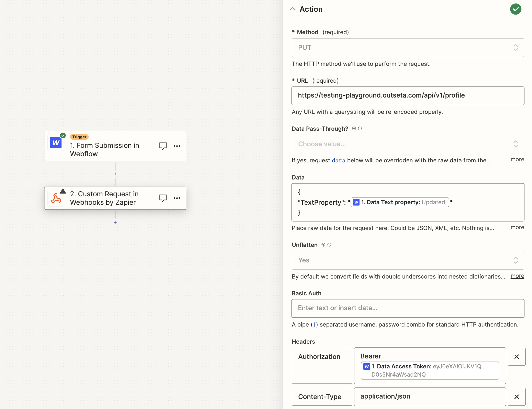Click trigger step's green check badge

pos(63,135)
